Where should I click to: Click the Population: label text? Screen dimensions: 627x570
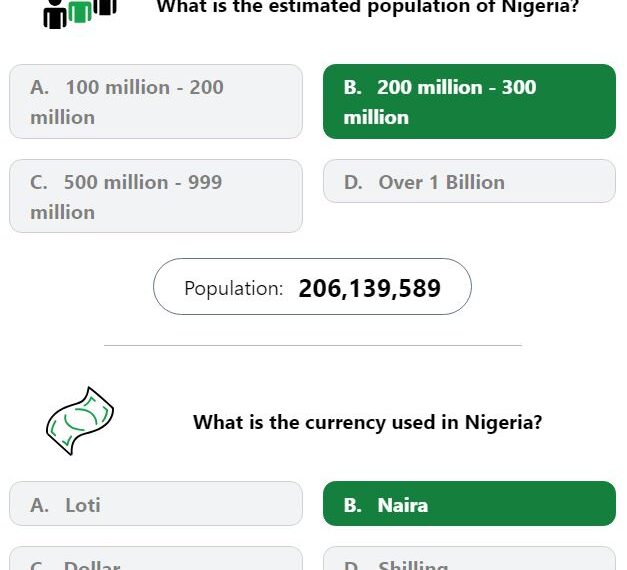(x=234, y=288)
